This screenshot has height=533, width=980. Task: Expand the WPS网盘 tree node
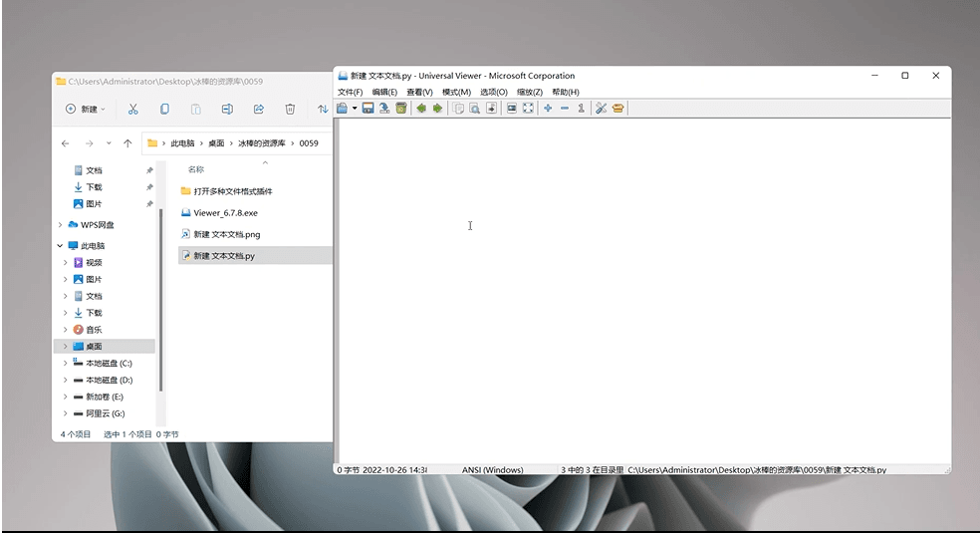61,225
